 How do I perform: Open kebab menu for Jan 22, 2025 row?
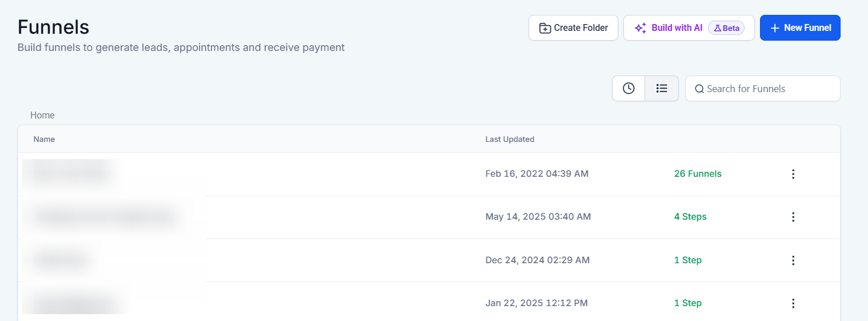click(x=793, y=303)
